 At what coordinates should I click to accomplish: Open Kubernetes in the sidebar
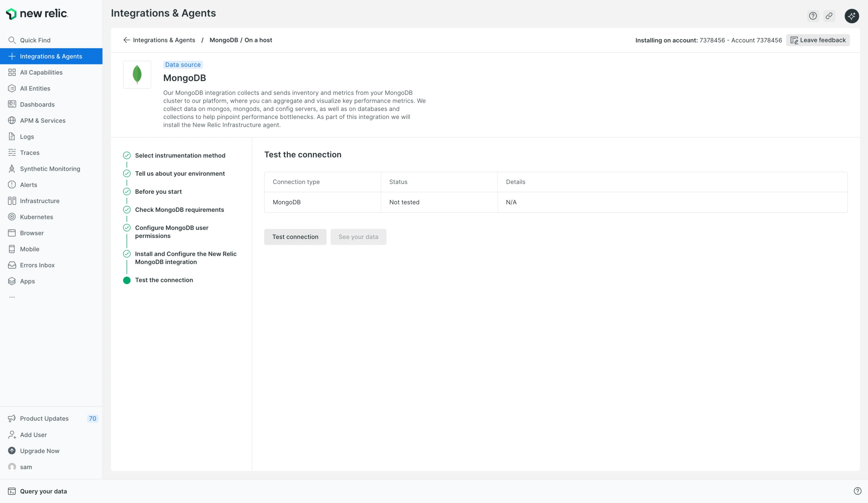click(x=51, y=217)
